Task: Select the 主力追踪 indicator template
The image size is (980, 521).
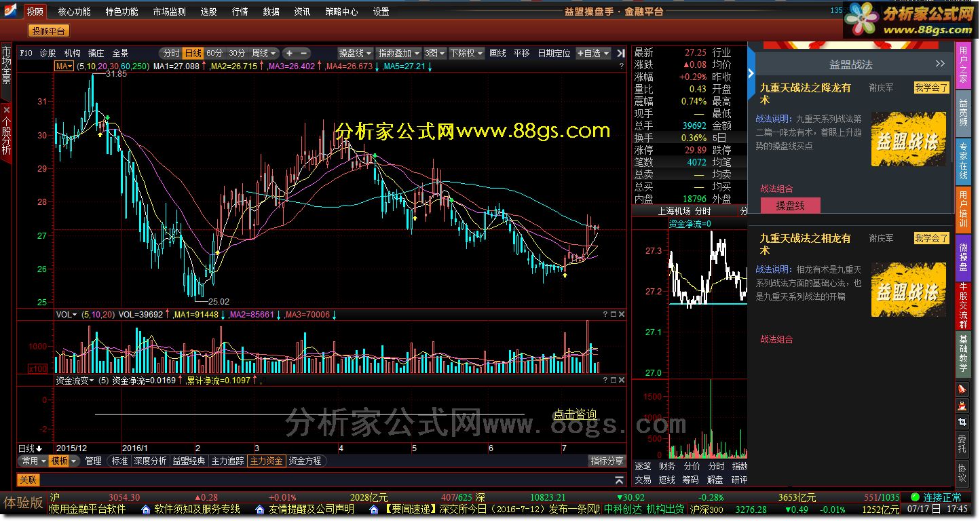Action: (227, 461)
